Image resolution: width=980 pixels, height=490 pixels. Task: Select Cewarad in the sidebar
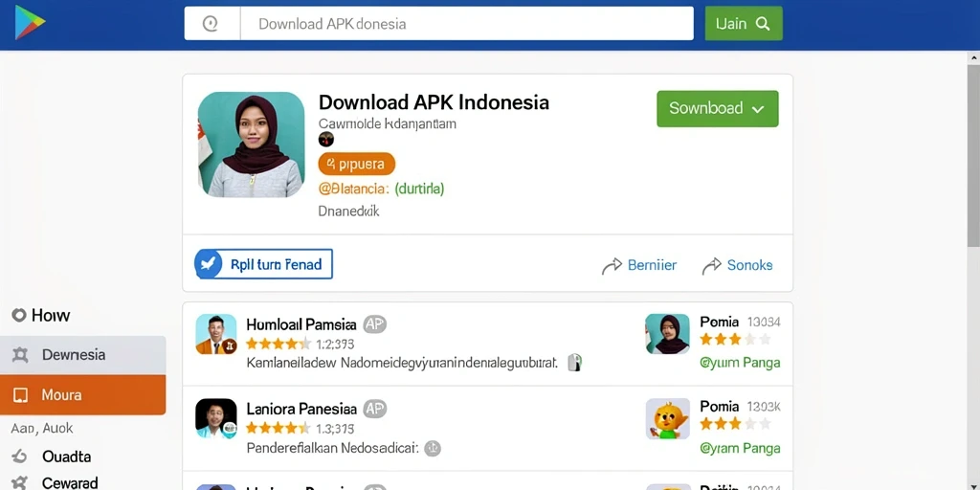70,482
